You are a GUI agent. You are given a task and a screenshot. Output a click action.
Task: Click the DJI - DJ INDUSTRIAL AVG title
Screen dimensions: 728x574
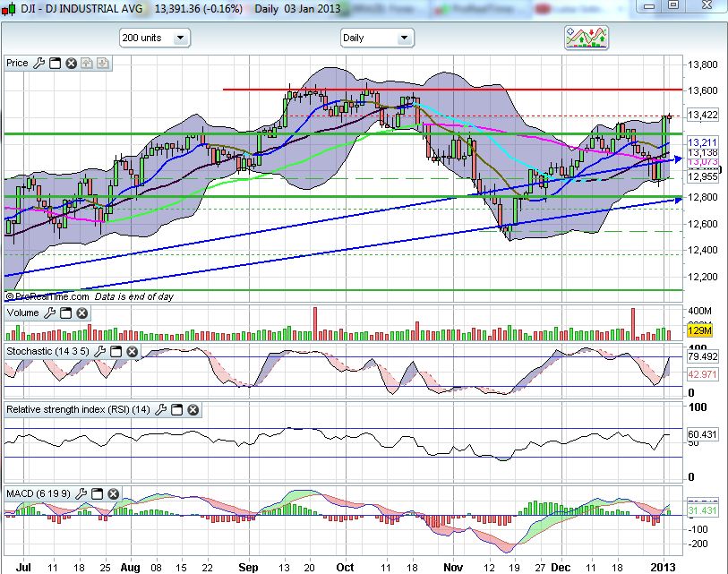coord(81,9)
